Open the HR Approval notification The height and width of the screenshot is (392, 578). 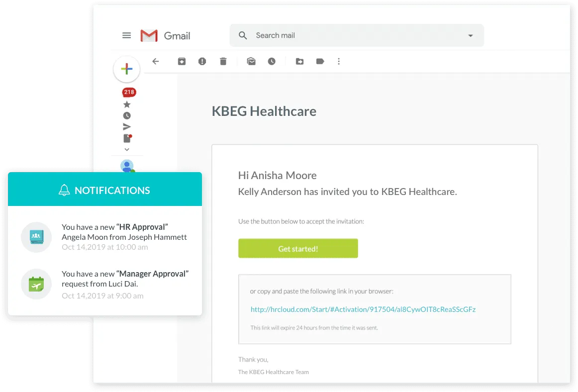coord(105,237)
